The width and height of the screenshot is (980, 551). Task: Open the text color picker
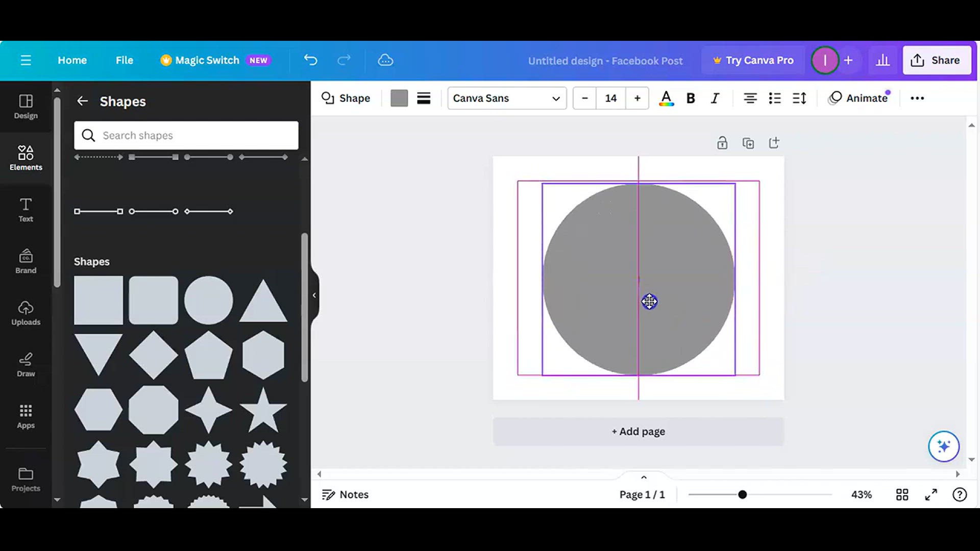(x=666, y=98)
